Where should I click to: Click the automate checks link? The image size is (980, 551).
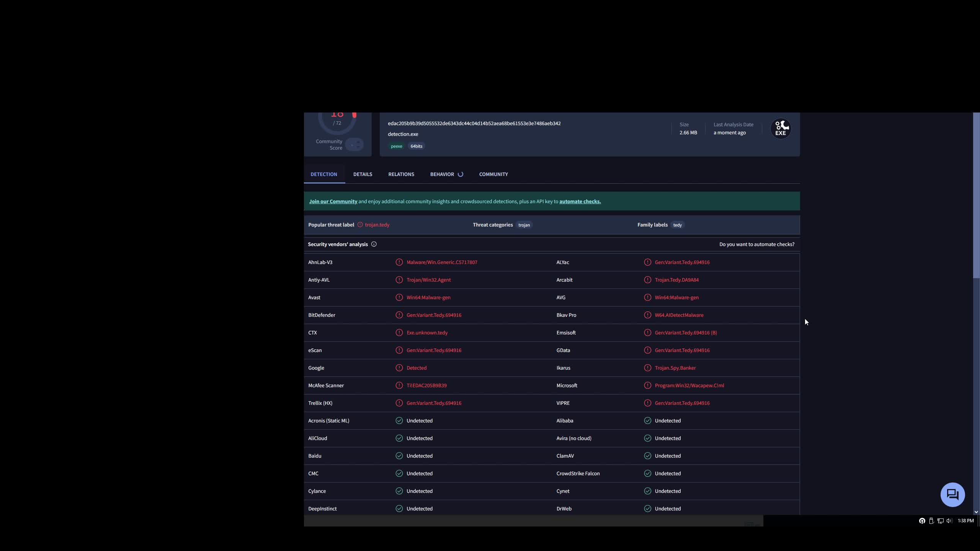click(580, 201)
